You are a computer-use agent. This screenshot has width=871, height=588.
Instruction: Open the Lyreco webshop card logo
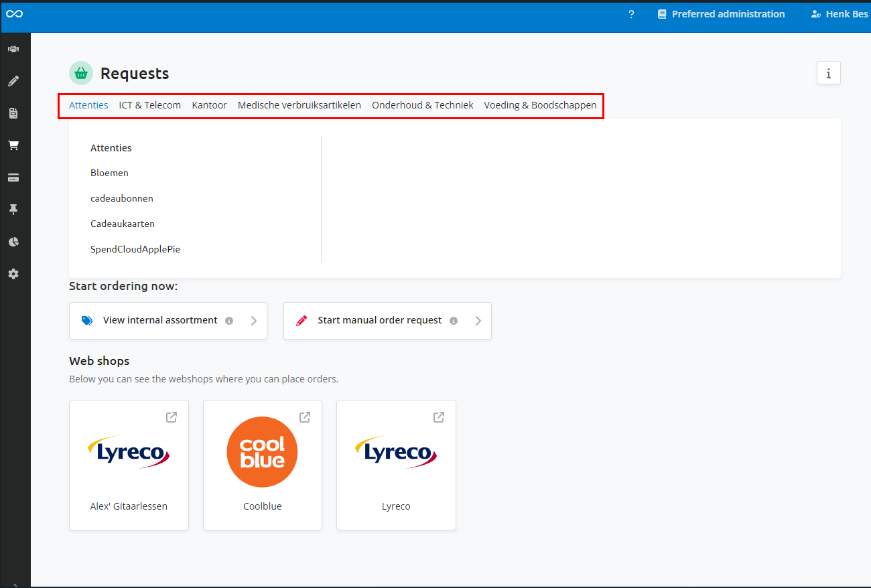pos(396,452)
